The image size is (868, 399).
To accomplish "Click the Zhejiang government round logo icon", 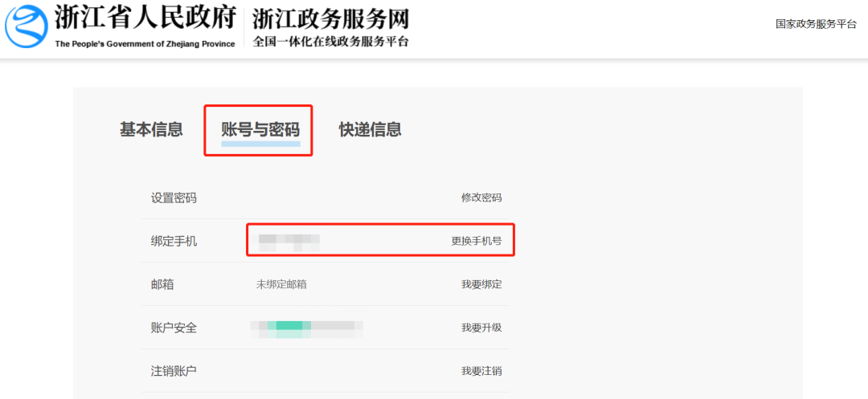I will point(27,25).
